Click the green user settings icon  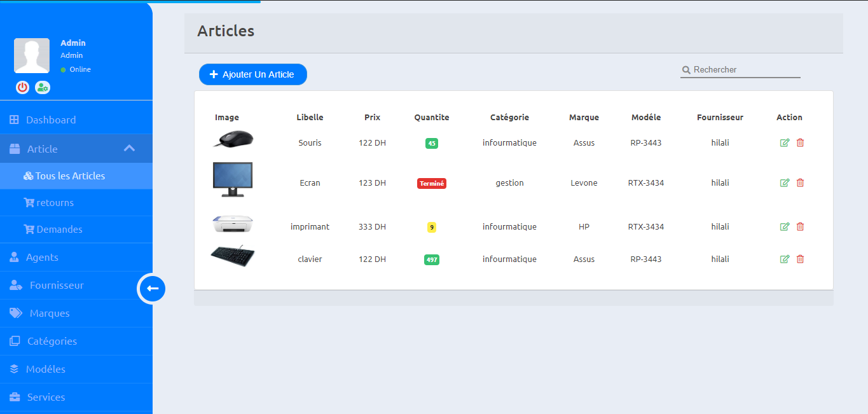click(43, 88)
